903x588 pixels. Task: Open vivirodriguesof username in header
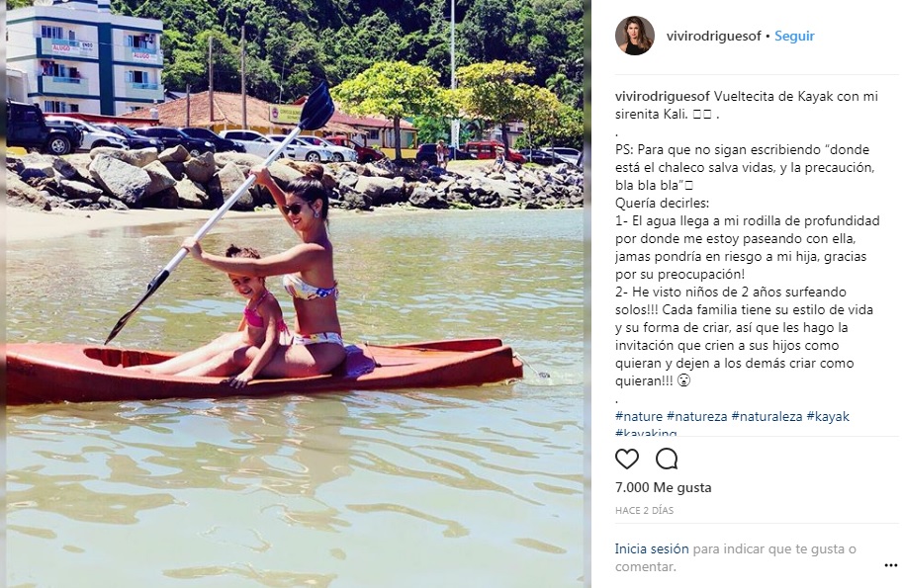[x=713, y=36]
